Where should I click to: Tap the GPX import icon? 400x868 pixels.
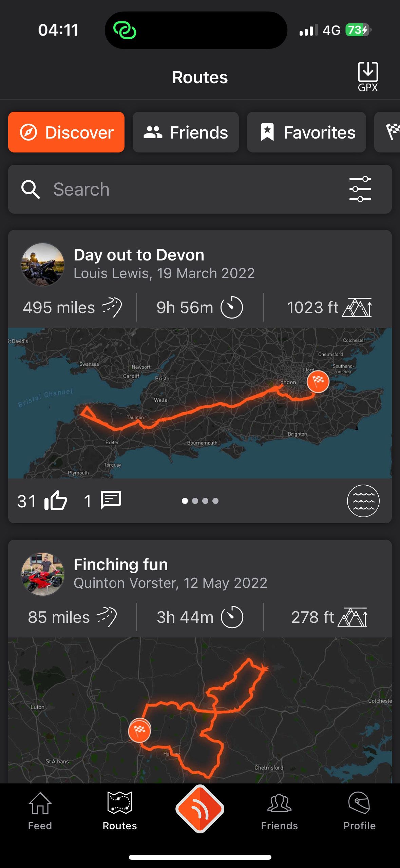pos(368,76)
